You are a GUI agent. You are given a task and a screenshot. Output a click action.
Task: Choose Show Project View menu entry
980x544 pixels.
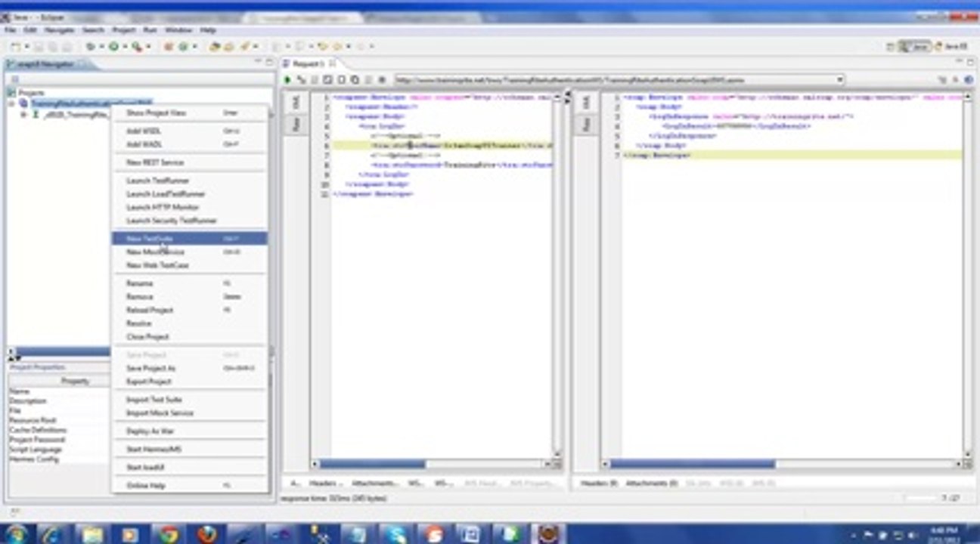(189, 113)
